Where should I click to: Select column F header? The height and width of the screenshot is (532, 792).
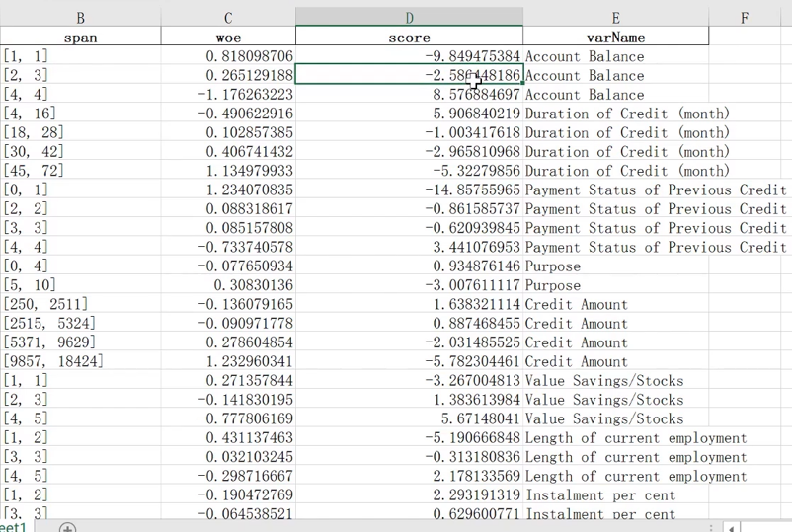pyautogui.click(x=745, y=18)
